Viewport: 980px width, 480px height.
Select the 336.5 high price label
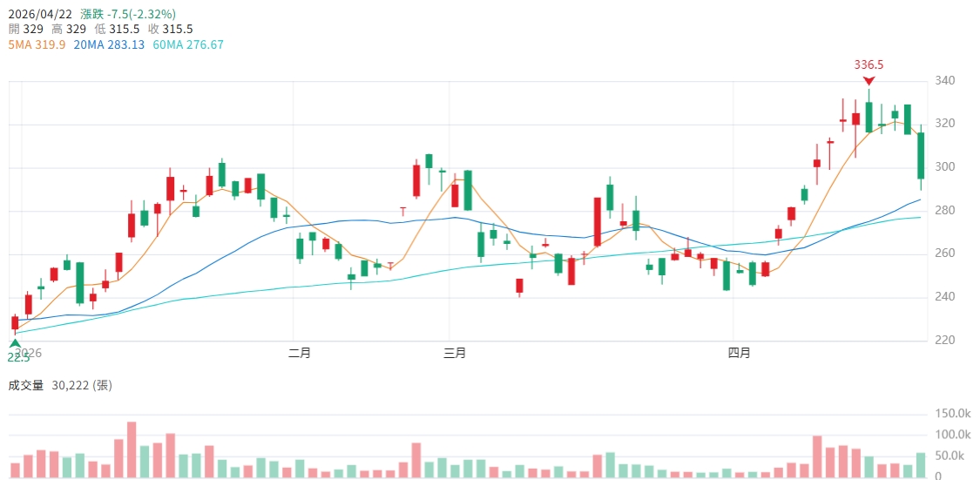tap(868, 64)
